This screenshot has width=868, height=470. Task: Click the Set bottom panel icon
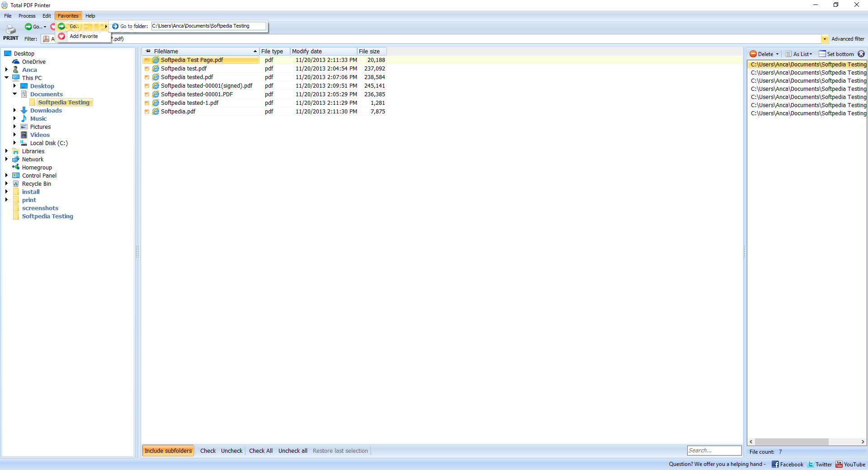pos(822,54)
